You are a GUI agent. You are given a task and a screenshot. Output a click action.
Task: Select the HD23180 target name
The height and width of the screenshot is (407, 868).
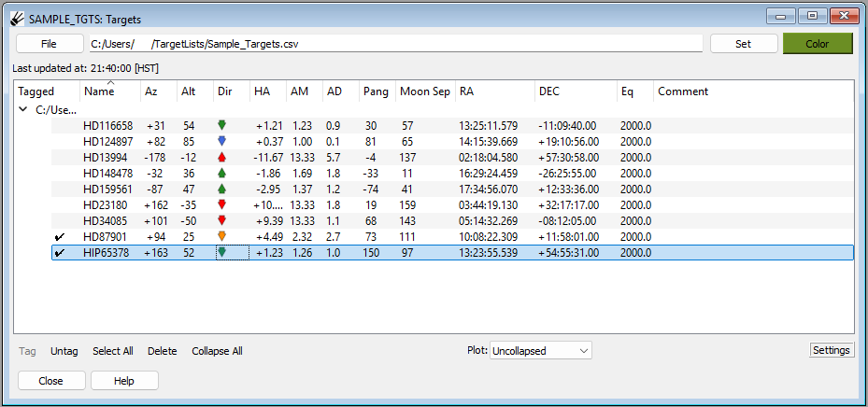(x=106, y=205)
